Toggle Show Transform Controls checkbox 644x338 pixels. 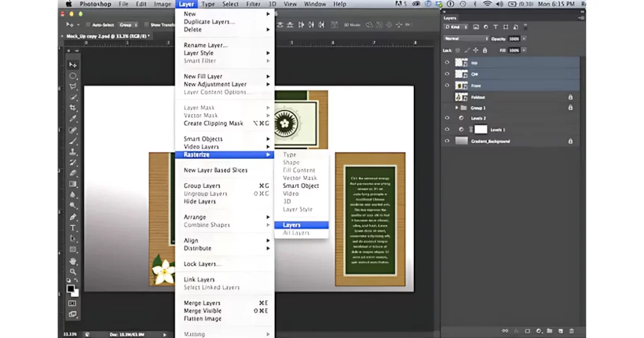(146, 25)
